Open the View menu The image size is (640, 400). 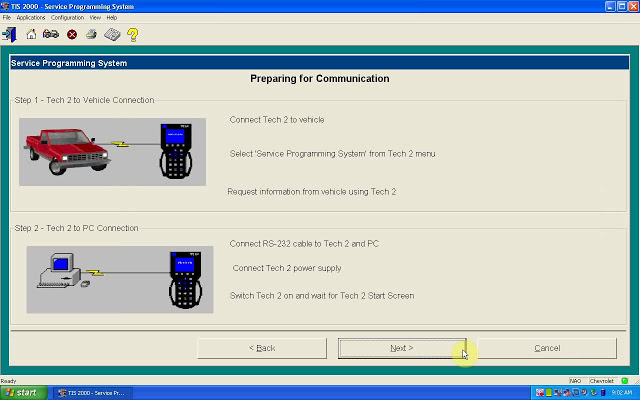(95, 18)
